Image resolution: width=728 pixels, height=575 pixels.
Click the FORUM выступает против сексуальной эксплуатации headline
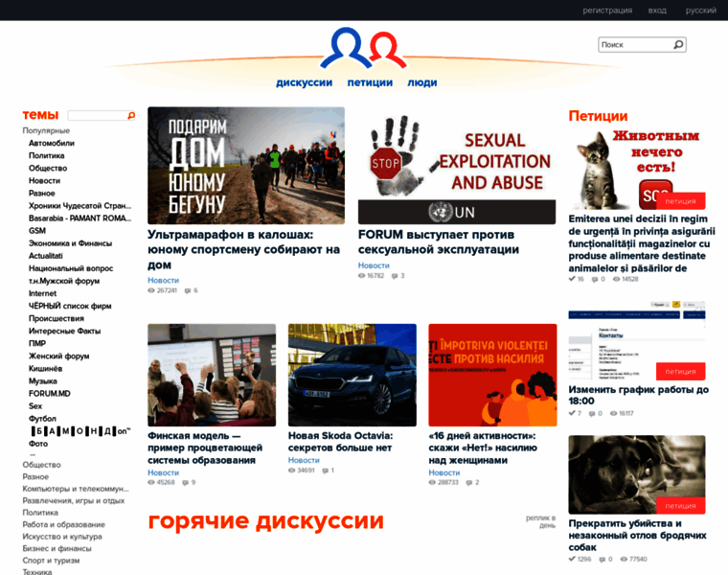tap(439, 242)
